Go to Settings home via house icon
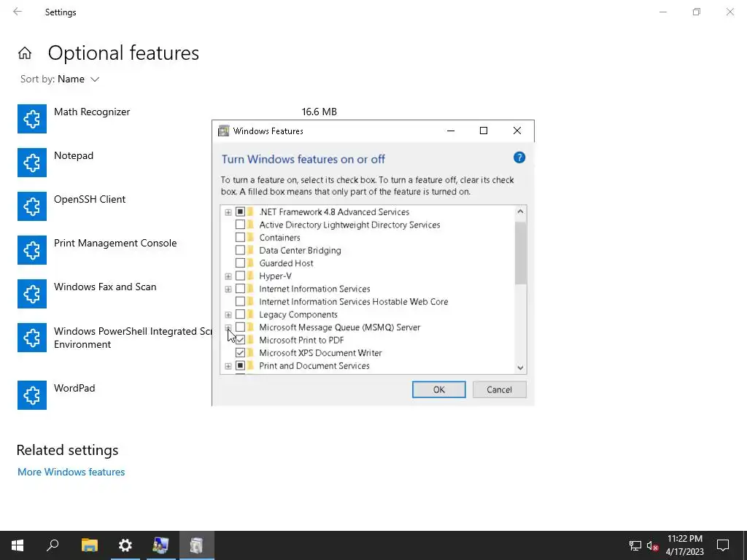The height and width of the screenshot is (560, 747). pos(25,52)
